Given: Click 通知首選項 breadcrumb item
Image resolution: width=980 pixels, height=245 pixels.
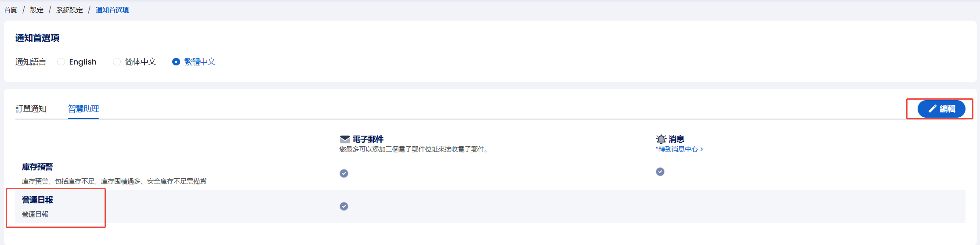Looking at the screenshot, I should 112,10.
